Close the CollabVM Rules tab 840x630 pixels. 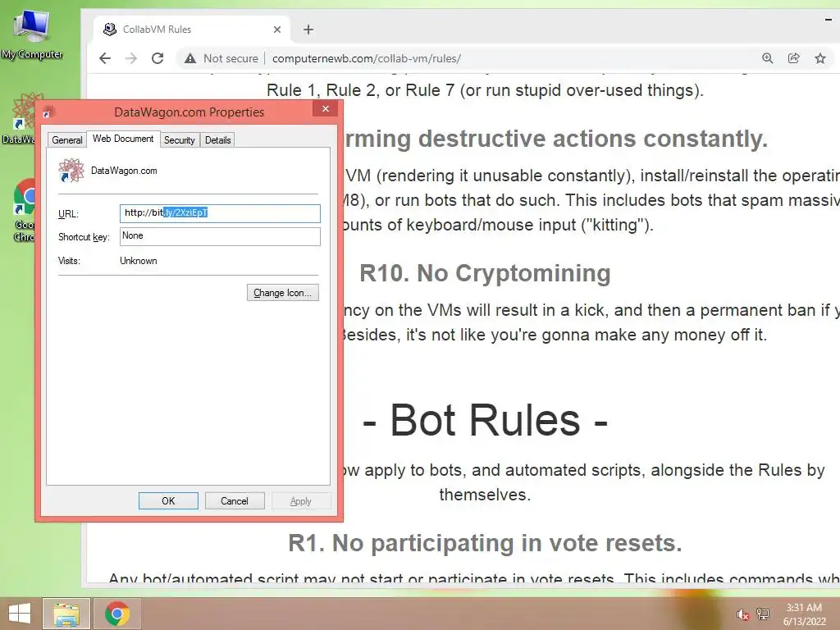277,30
